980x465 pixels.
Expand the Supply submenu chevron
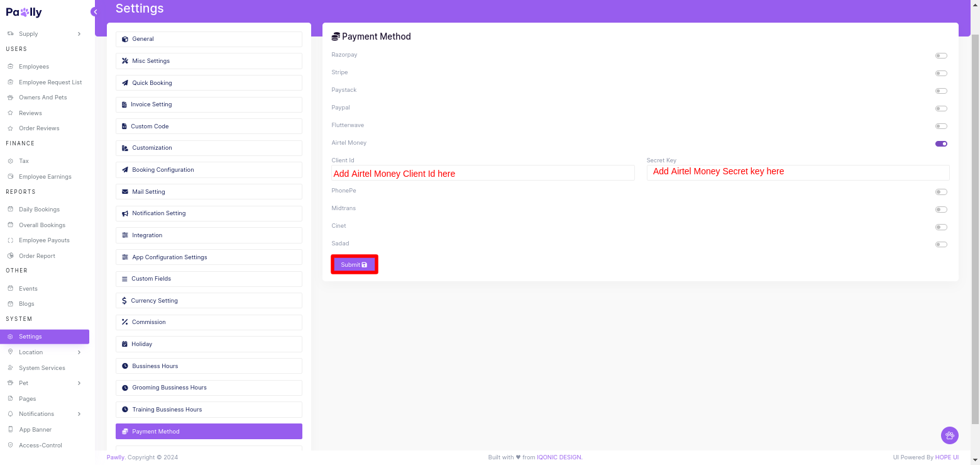tap(79, 34)
